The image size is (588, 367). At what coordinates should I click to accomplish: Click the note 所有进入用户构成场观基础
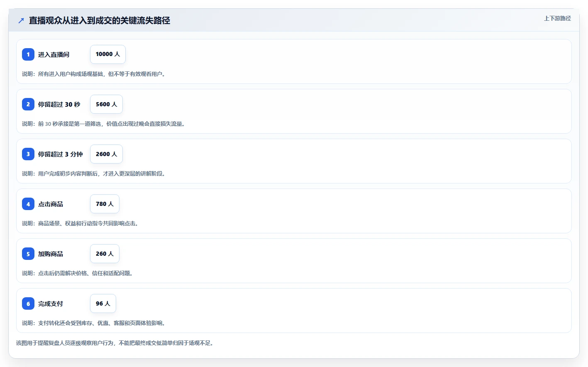(x=95, y=74)
